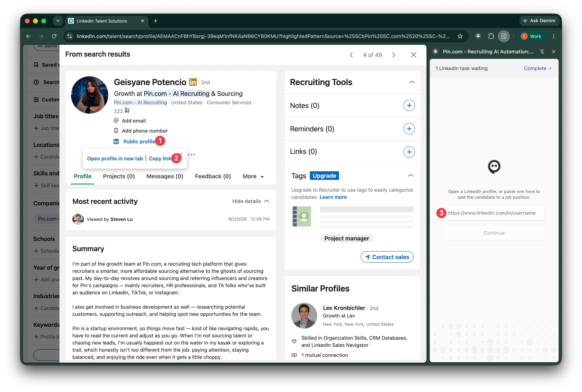The height and width of the screenshot is (392, 582).
Task: Open the Chrome three-dot menu
Action: point(554,36)
